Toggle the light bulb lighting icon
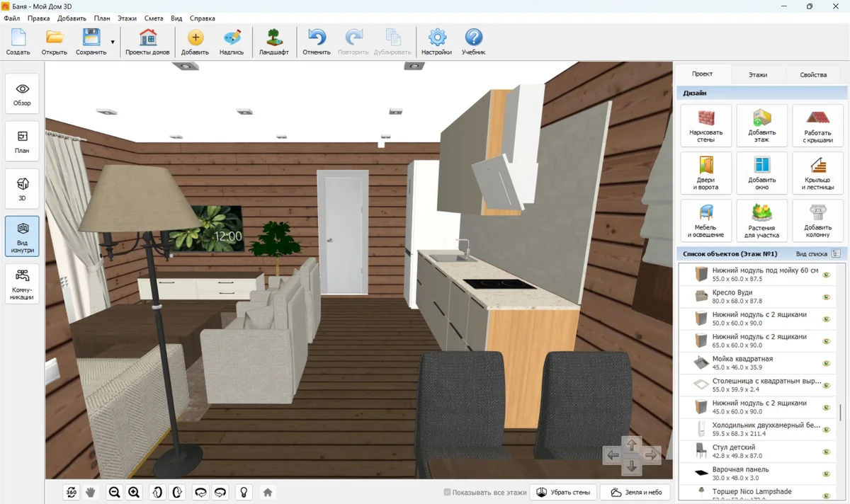The width and height of the screenshot is (850, 504). click(x=244, y=492)
